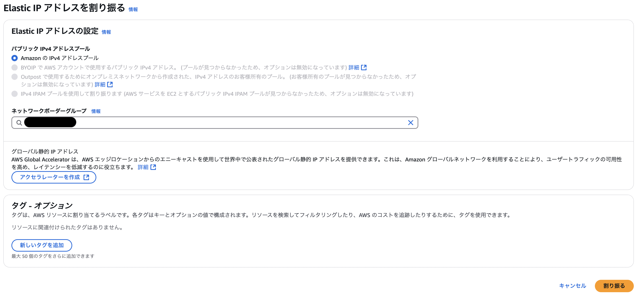Select the Outpost customer-owned pool radio button
Image resolution: width=644 pixels, height=299 pixels.
[15, 77]
